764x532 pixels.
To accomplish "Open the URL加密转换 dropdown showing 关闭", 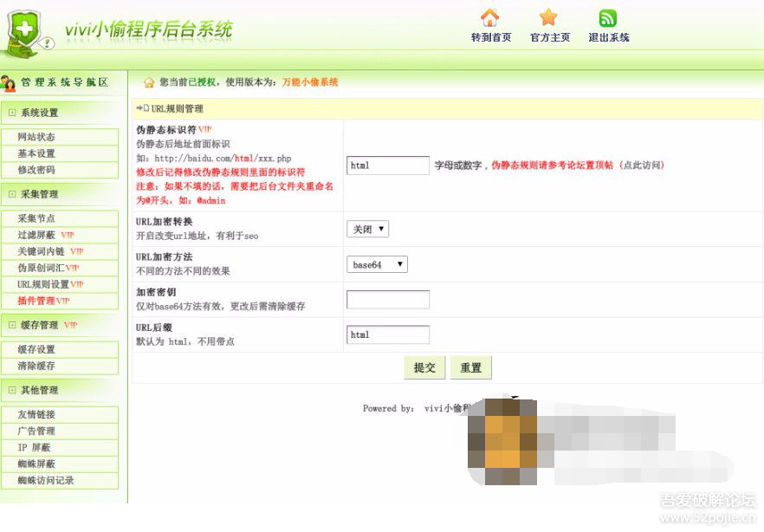I will tap(368, 229).
